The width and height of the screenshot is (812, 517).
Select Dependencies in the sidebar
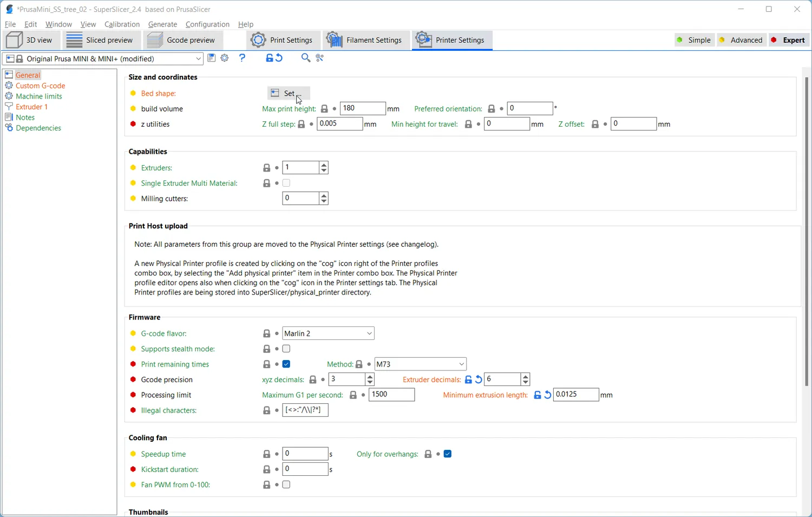coord(38,128)
